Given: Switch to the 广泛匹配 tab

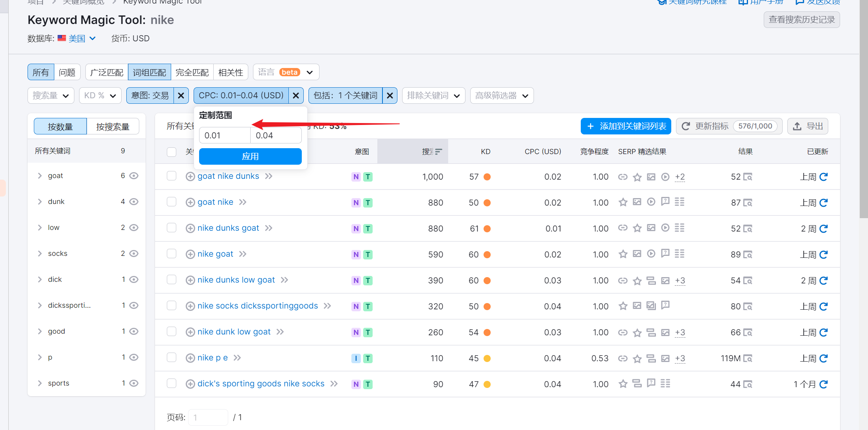Looking at the screenshot, I should click(x=107, y=72).
